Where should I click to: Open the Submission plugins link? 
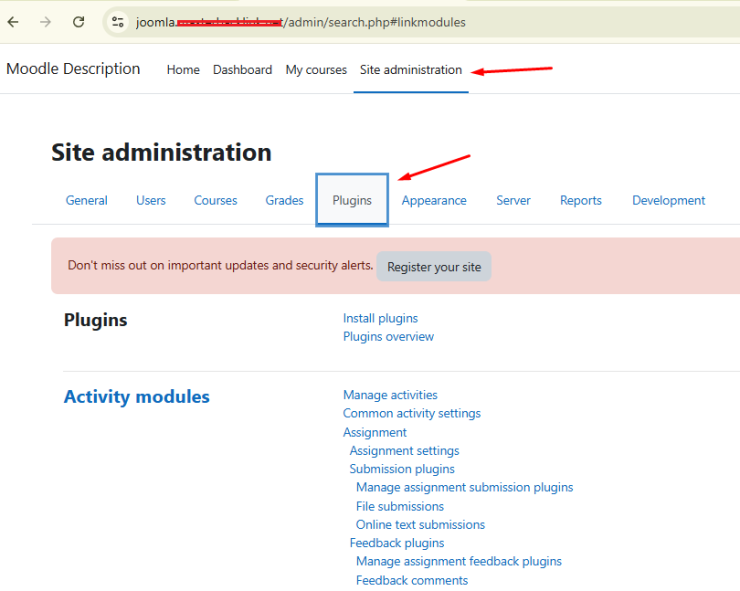pos(402,469)
